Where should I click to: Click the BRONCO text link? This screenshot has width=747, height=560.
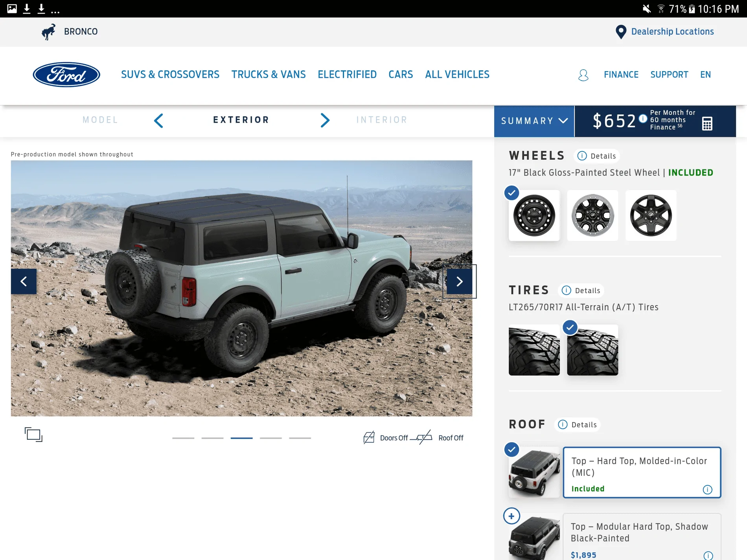coord(81,32)
